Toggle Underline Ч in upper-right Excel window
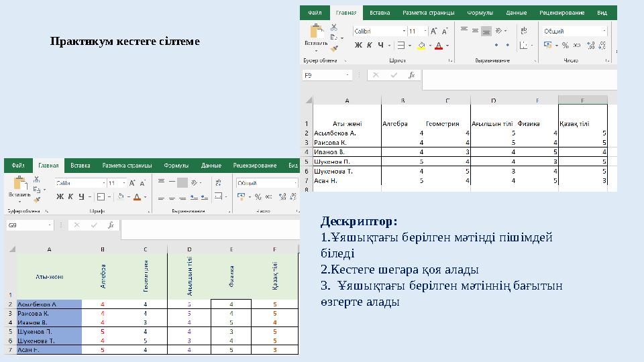The width and height of the screenshot is (644, 362). [x=381, y=45]
